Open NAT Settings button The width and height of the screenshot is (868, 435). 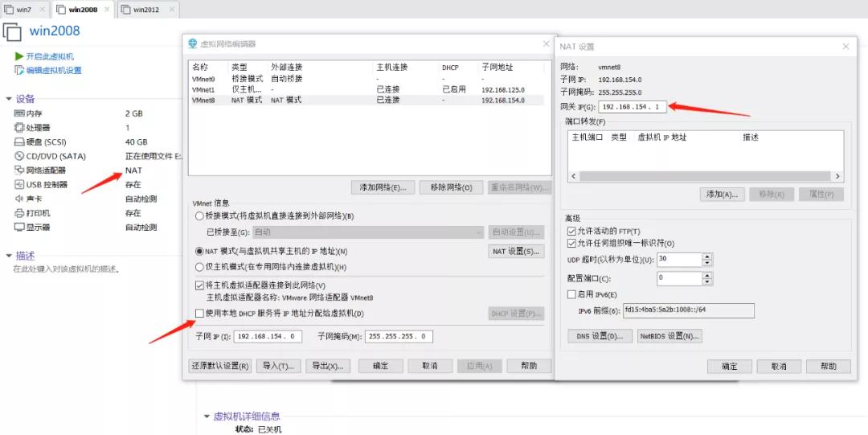(516, 251)
